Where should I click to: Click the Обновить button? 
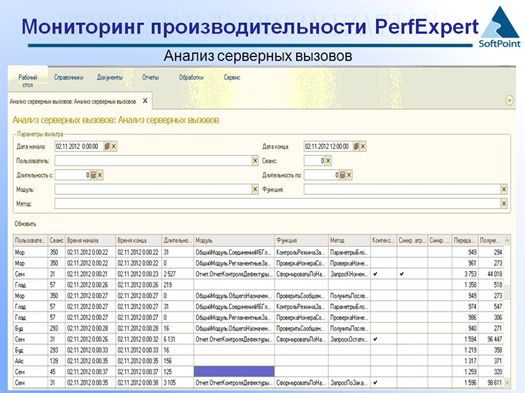tap(25, 224)
